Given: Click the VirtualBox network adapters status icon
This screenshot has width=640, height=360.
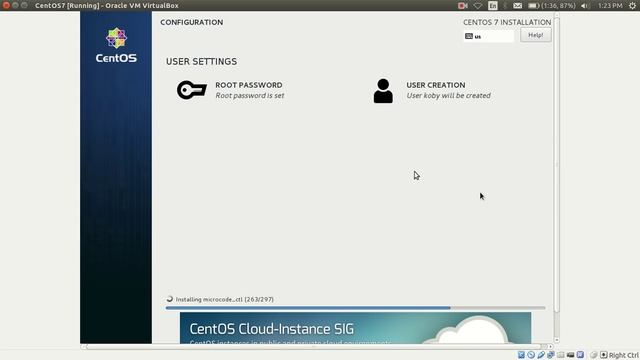Looking at the screenshot, I should coord(551,355).
